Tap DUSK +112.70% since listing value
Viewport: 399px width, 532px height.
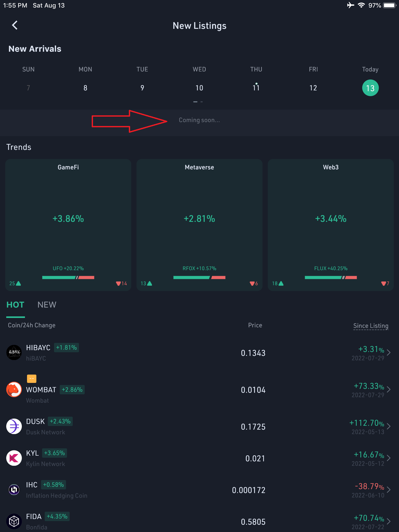[367, 423]
